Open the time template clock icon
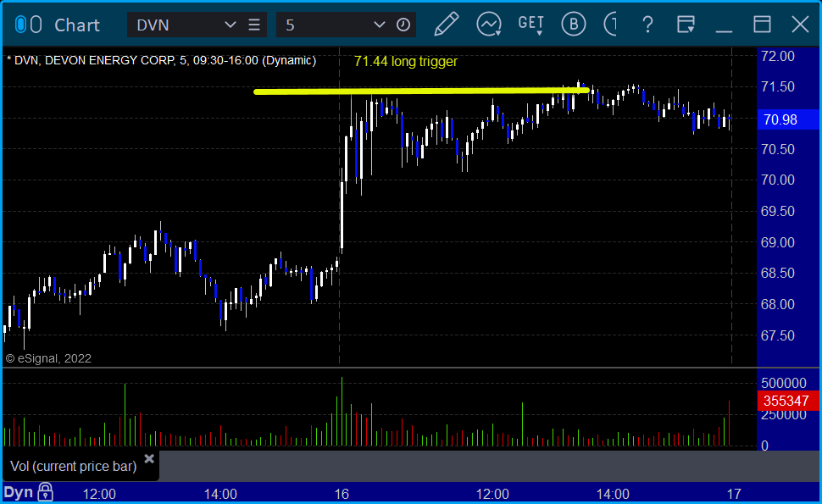Screen dimensions: 822x504 pos(403,25)
